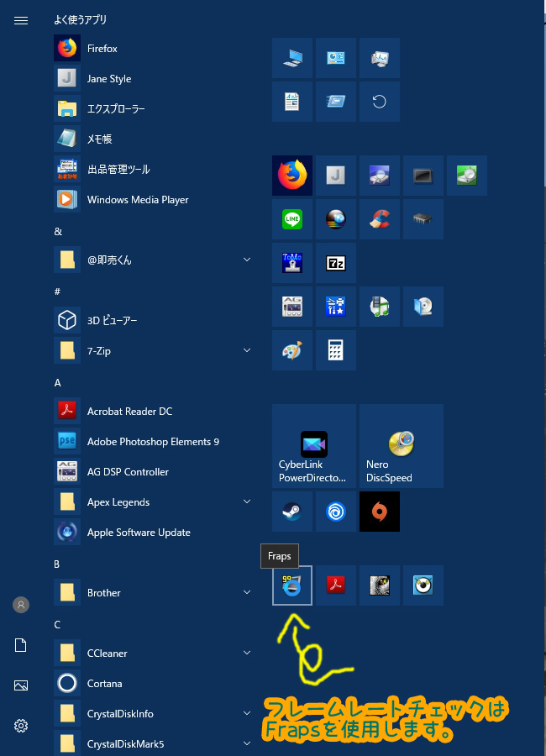Viewport: 546px width, 756px height.
Task: Open the CD disc tile
Action: point(423,307)
